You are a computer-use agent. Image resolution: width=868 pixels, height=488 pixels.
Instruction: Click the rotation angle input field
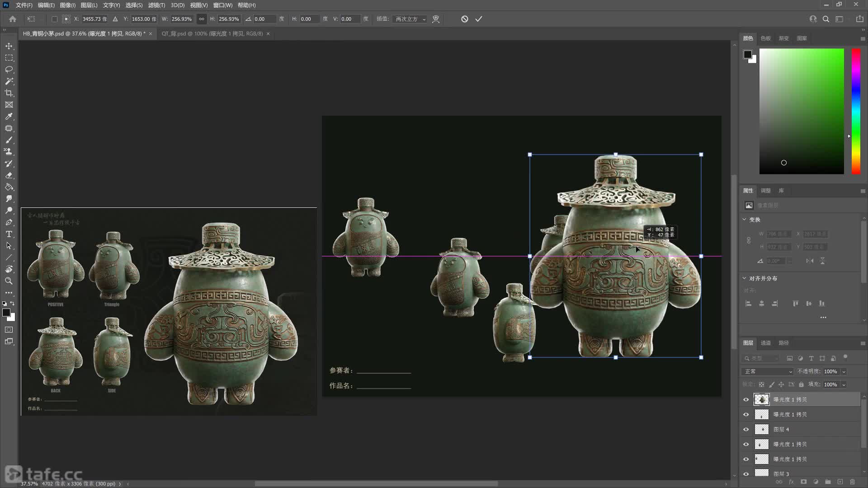[x=264, y=19]
